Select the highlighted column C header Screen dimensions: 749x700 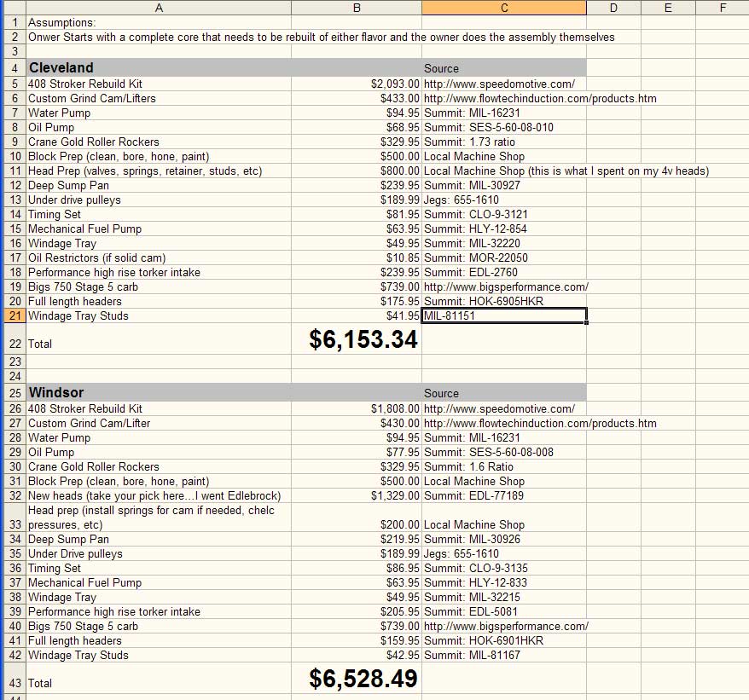pyautogui.click(x=503, y=8)
